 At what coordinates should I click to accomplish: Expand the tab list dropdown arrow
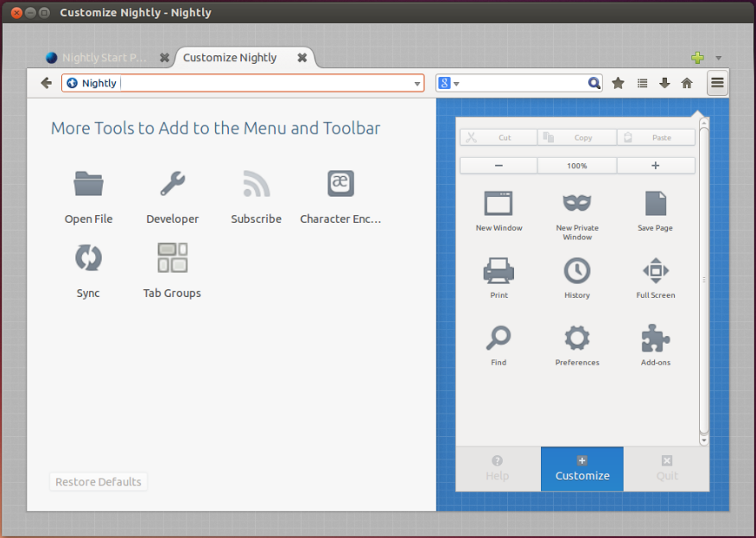(718, 59)
